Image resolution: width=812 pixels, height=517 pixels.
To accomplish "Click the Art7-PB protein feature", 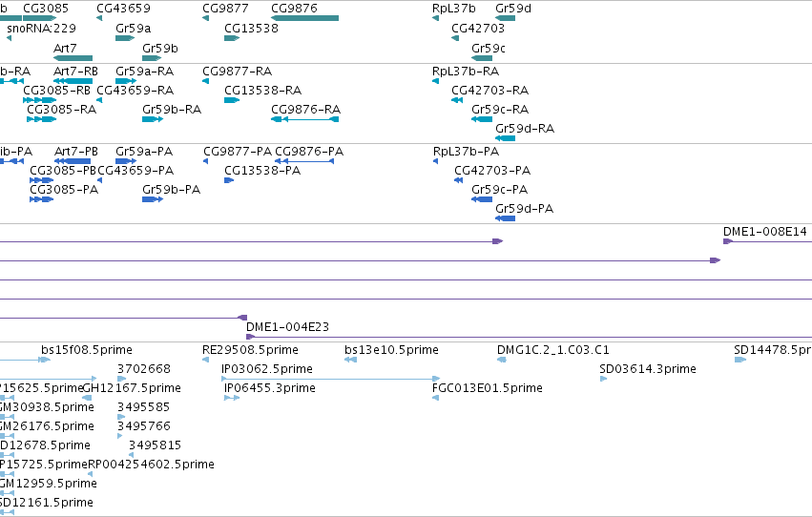I will click(73, 161).
